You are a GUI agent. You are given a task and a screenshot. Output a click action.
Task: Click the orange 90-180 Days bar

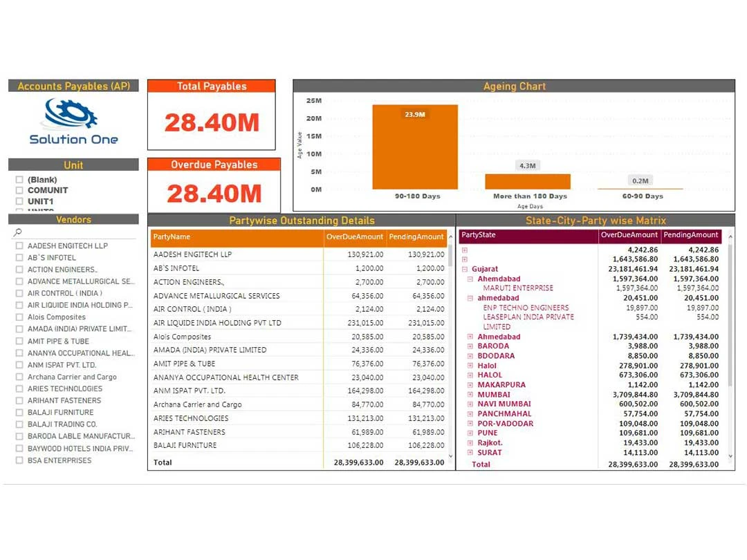pyautogui.click(x=414, y=147)
